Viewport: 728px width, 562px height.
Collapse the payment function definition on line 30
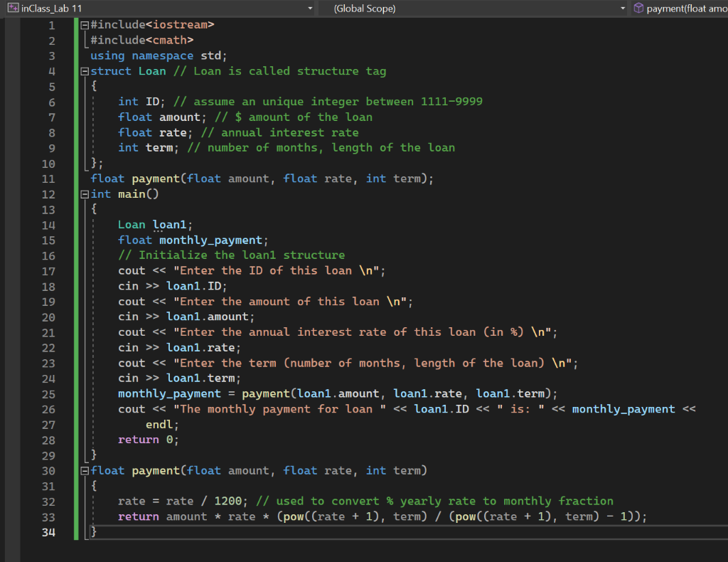(84, 470)
